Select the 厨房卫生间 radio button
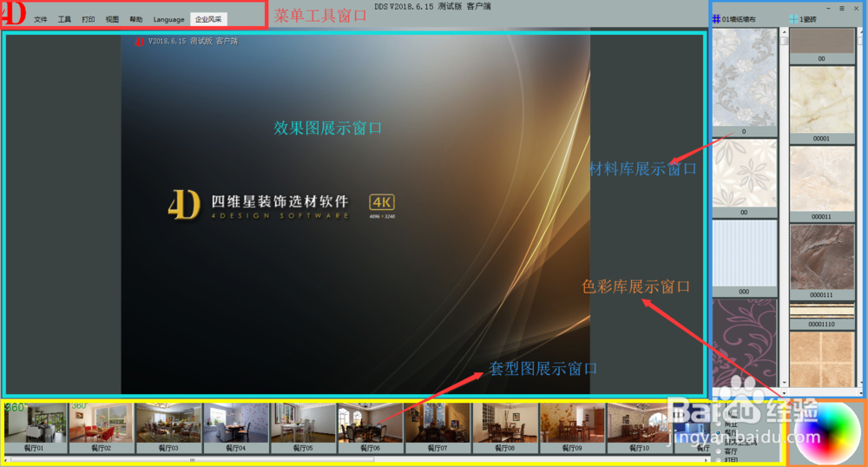868x467 pixels. [719, 442]
